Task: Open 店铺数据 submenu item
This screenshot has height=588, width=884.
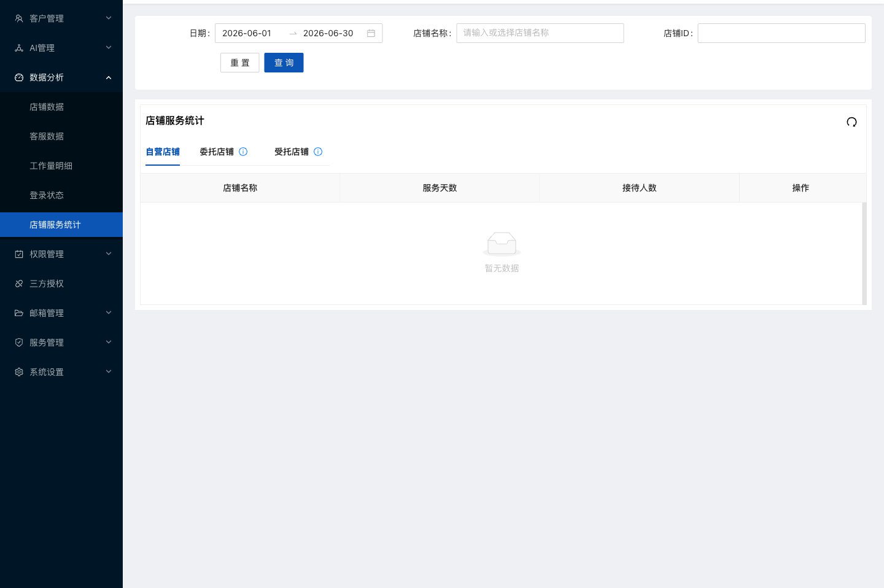Action: [x=61, y=107]
